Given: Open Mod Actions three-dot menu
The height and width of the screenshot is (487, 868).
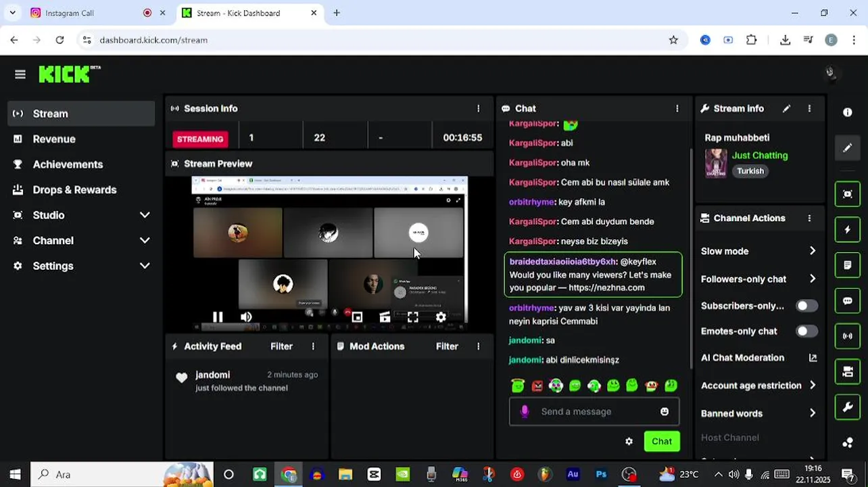Looking at the screenshot, I should (x=479, y=346).
